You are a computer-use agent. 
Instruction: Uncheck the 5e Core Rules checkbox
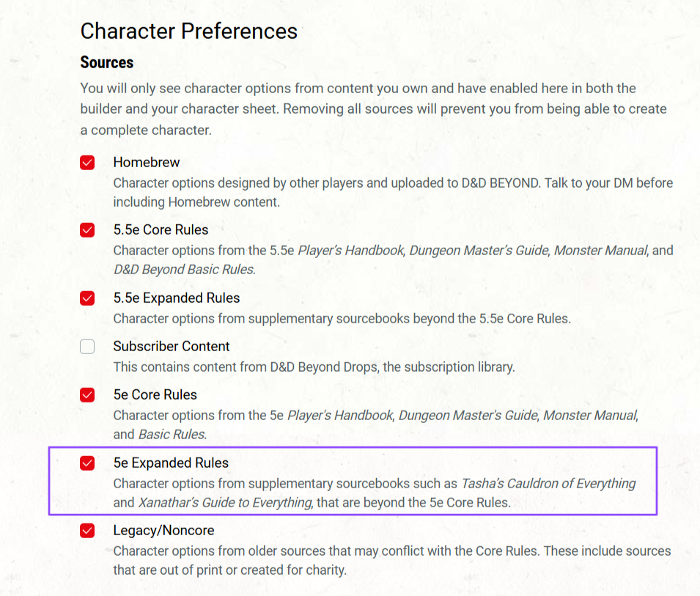point(87,394)
